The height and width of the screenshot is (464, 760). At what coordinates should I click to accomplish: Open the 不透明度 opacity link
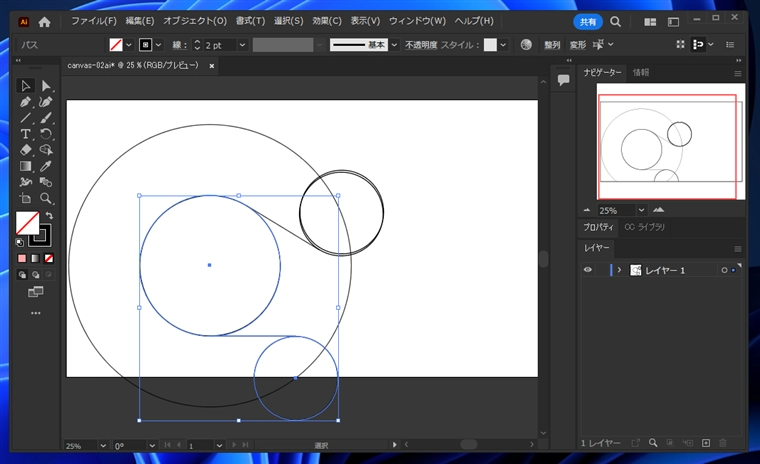(421, 45)
